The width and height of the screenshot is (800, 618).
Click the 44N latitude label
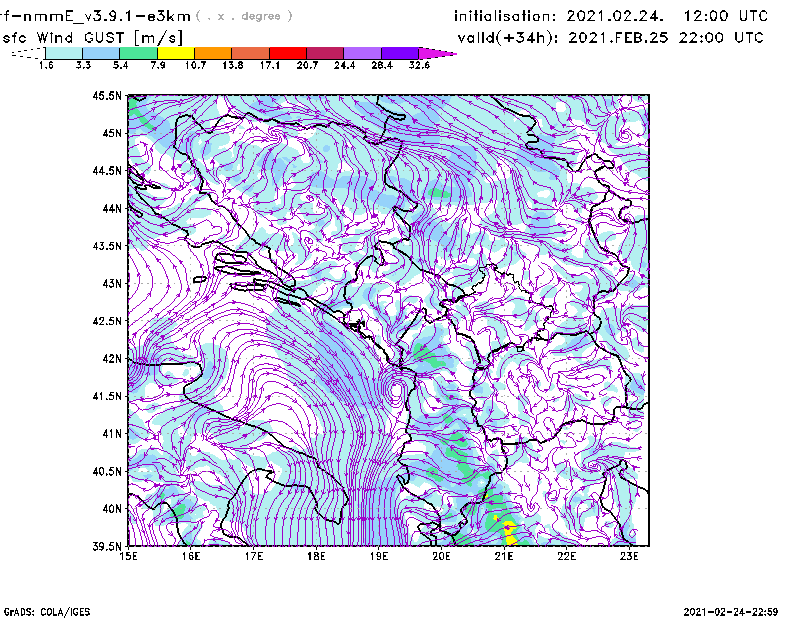point(112,208)
